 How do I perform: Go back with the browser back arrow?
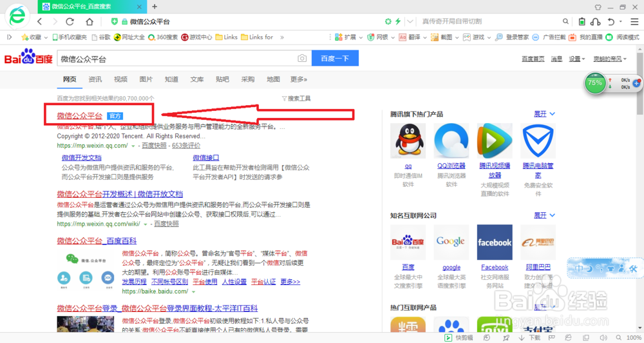39,21
